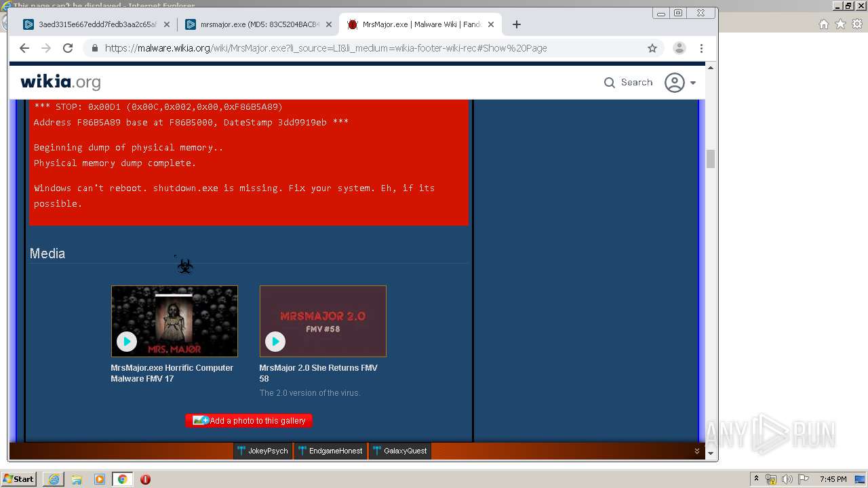This screenshot has width=868, height=488.
Task: Open the volume speaker tray icon
Action: [x=787, y=479]
